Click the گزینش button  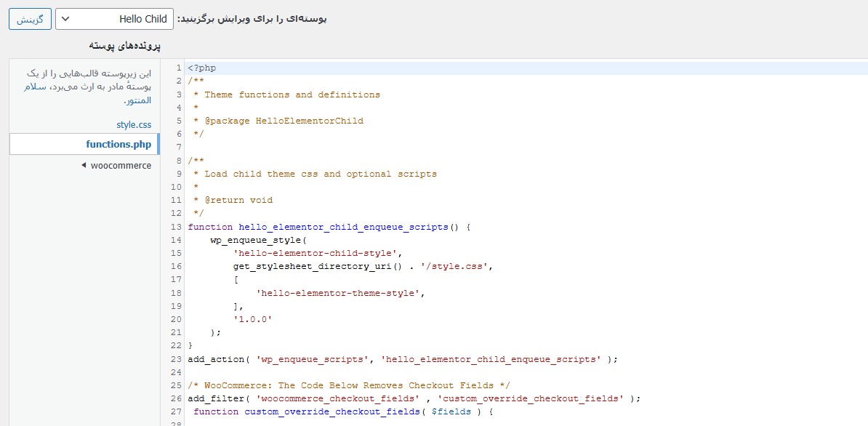click(x=30, y=19)
